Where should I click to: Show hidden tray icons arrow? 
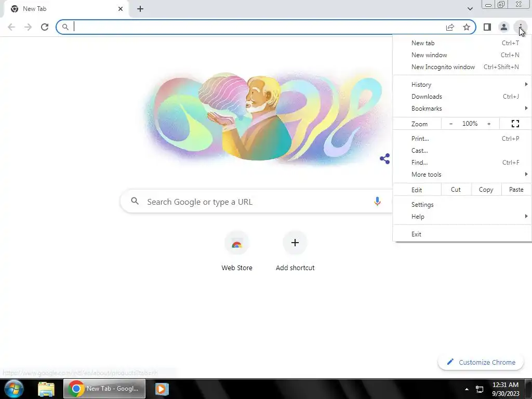(467, 389)
